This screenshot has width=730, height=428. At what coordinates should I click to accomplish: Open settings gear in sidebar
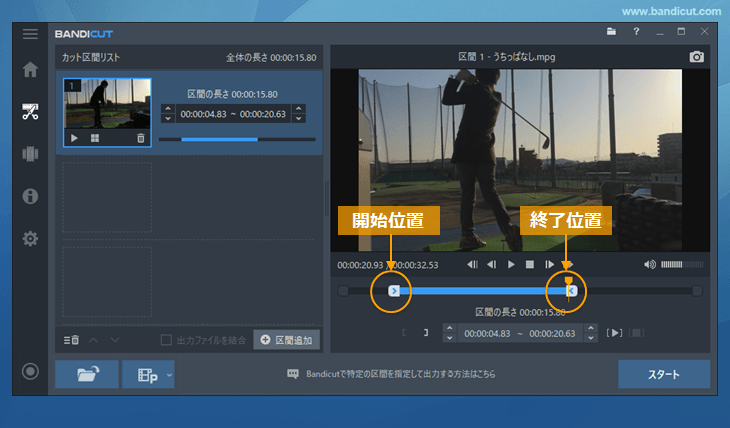coord(30,238)
